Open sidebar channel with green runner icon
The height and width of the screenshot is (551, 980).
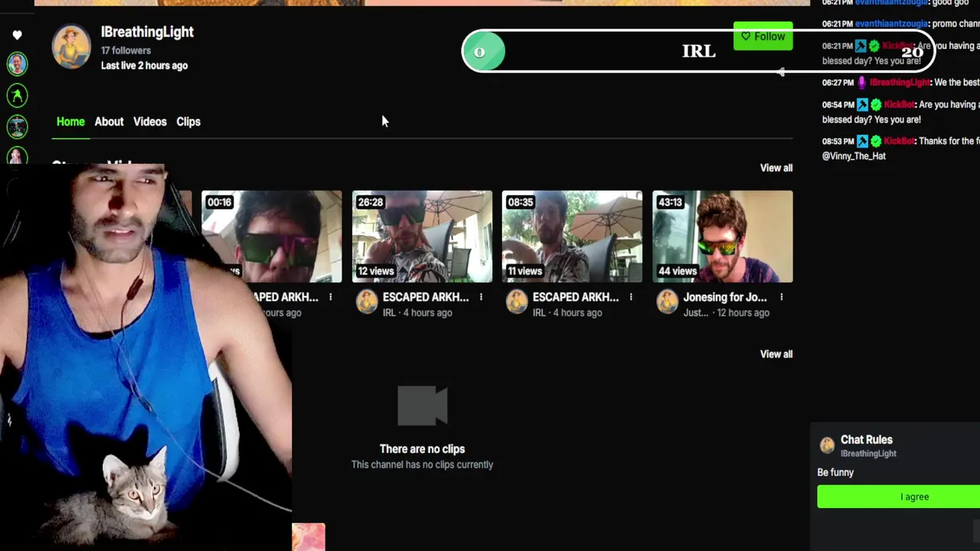click(17, 95)
